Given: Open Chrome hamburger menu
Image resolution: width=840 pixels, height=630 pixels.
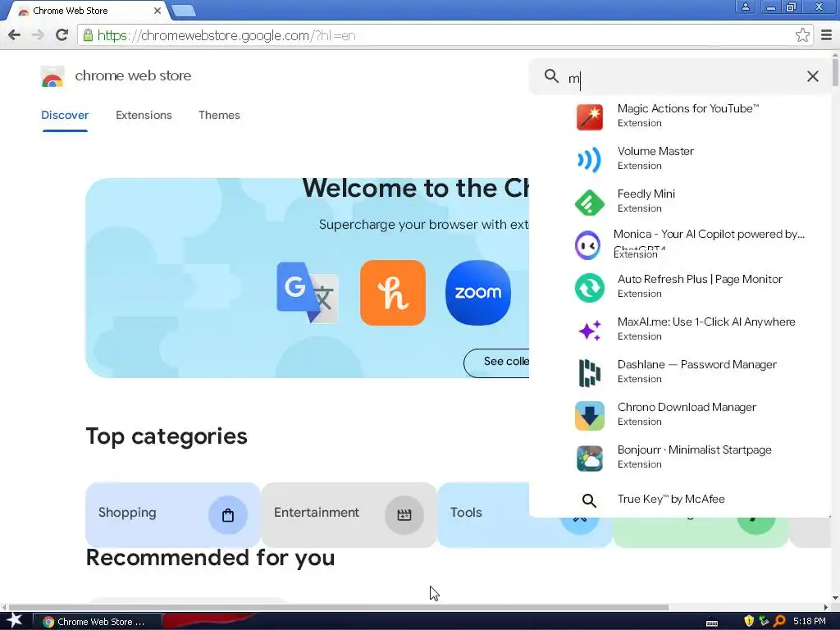Looking at the screenshot, I should coord(826,35).
